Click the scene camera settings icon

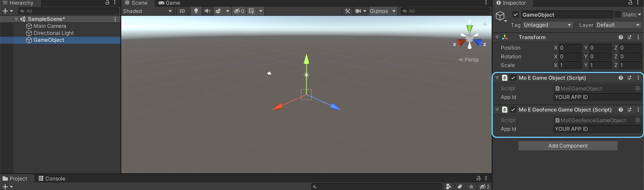(x=358, y=11)
